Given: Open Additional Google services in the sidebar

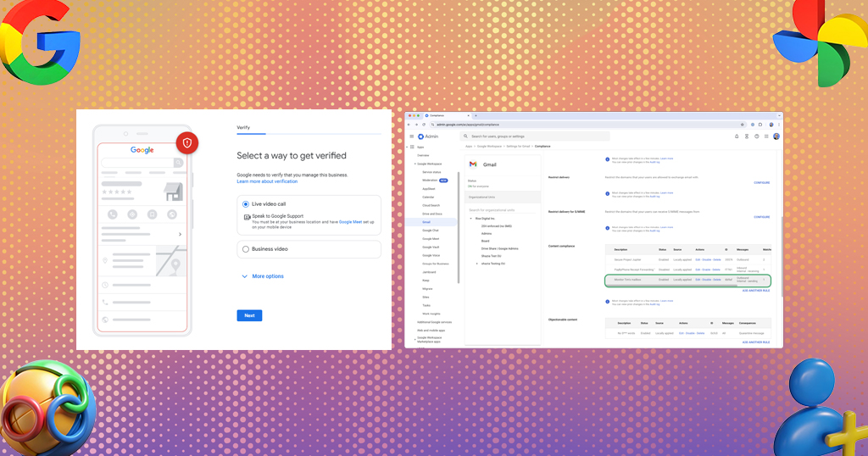Looking at the screenshot, I should pyautogui.click(x=435, y=322).
